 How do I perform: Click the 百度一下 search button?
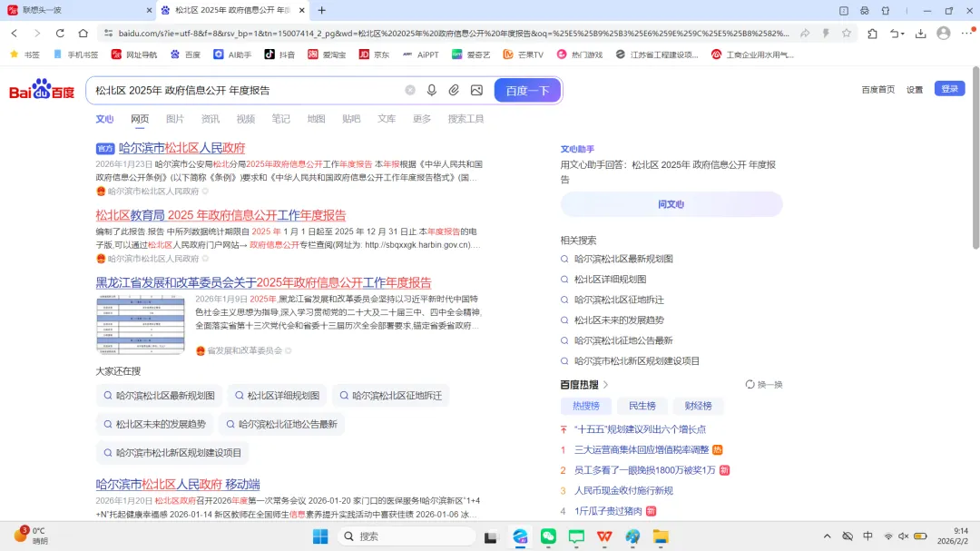click(527, 90)
